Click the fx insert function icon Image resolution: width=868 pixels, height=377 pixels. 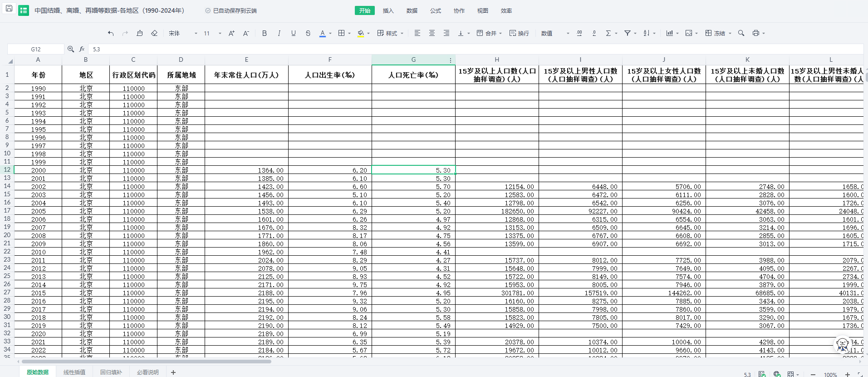tap(82, 49)
